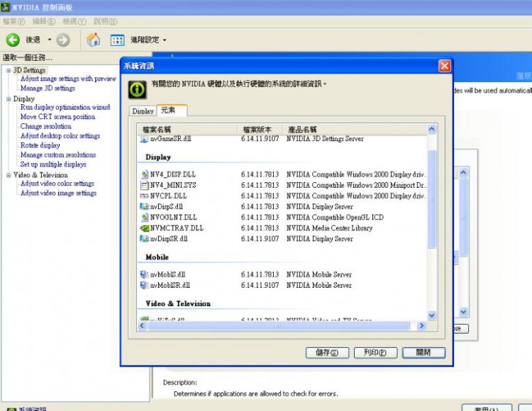
Task: Click the nvDispSR.dll file icon
Action: pos(145,239)
